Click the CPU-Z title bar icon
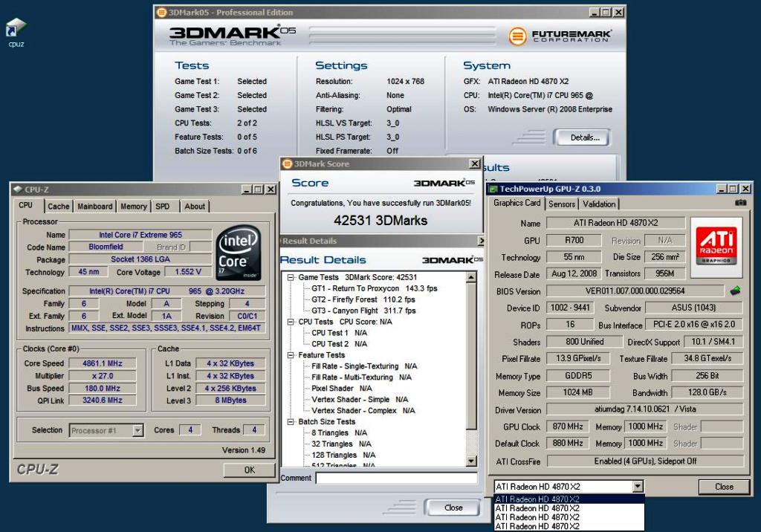Screen dimensions: 761x532 click(18, 189)
